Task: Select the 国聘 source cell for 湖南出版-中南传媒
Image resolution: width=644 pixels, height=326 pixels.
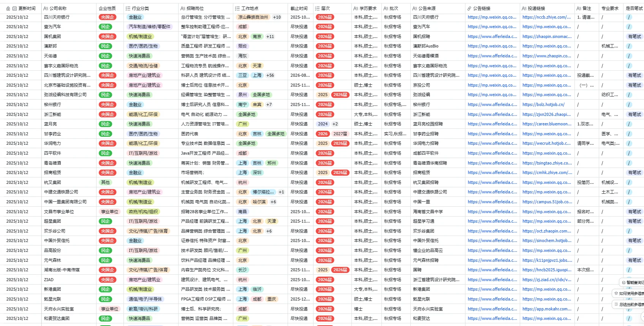Action: coord(438,270)
